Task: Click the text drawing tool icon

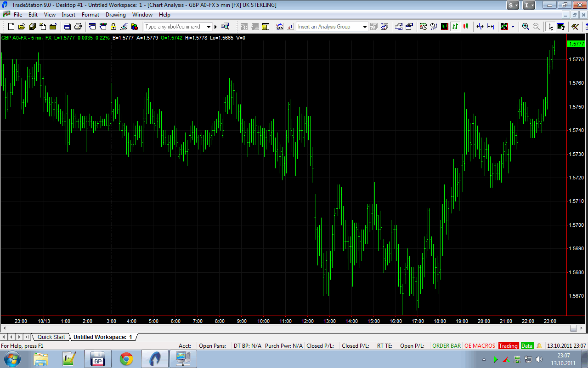Action: 560,27
